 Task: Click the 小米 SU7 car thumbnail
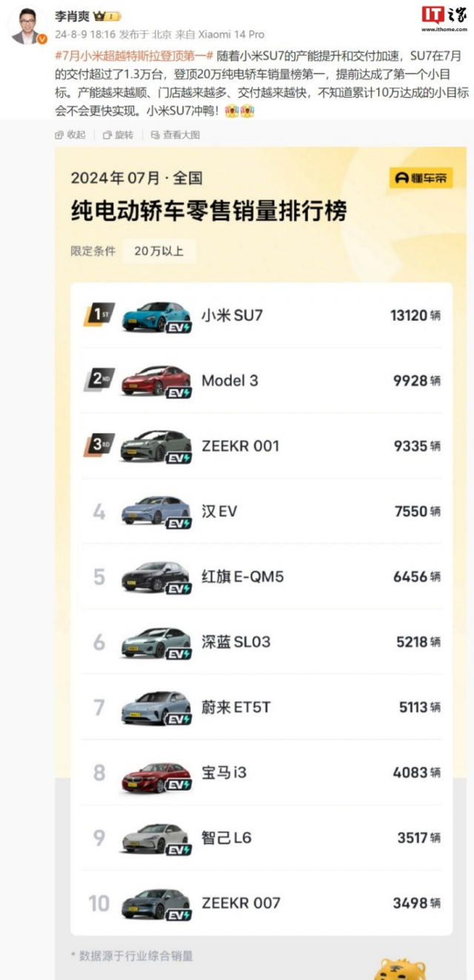(x=156, y=316)
